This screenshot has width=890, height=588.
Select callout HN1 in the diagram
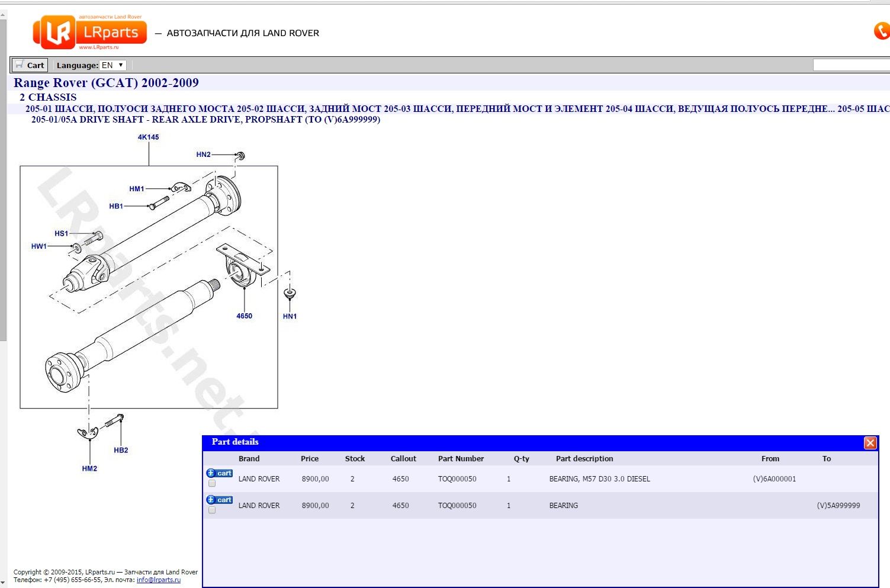(290, 317)
